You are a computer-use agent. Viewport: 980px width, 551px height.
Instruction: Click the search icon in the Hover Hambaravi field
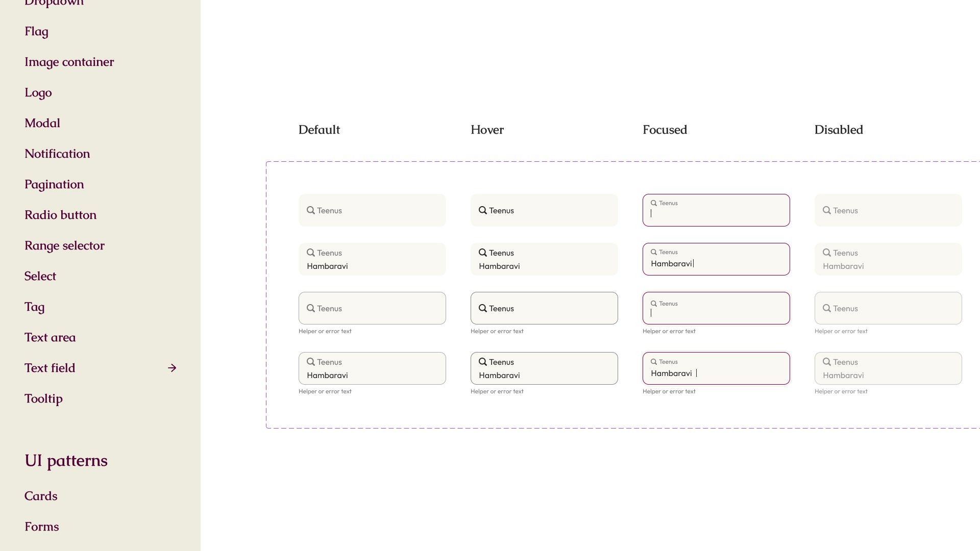[x=483, y=253]
